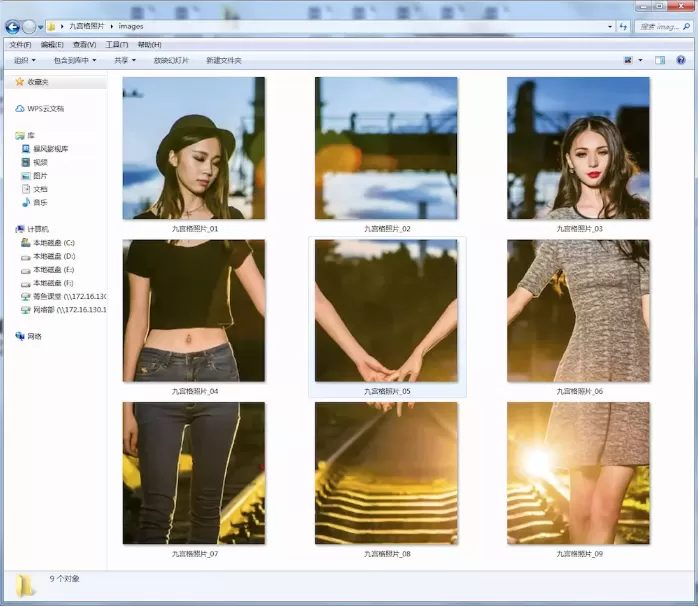698x607 pixels.
Task: Open the view options dropdown arrow
Action: (x=640, y=60)
